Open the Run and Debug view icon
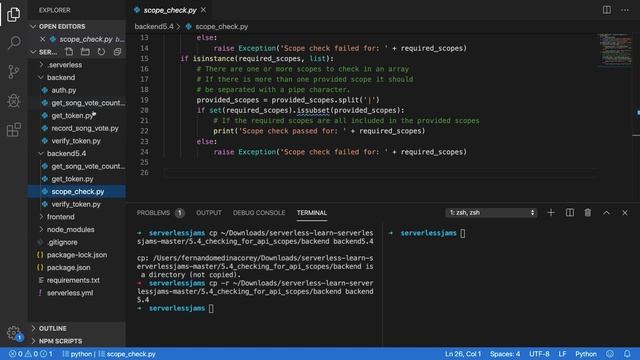 click(x=13, y=101)
